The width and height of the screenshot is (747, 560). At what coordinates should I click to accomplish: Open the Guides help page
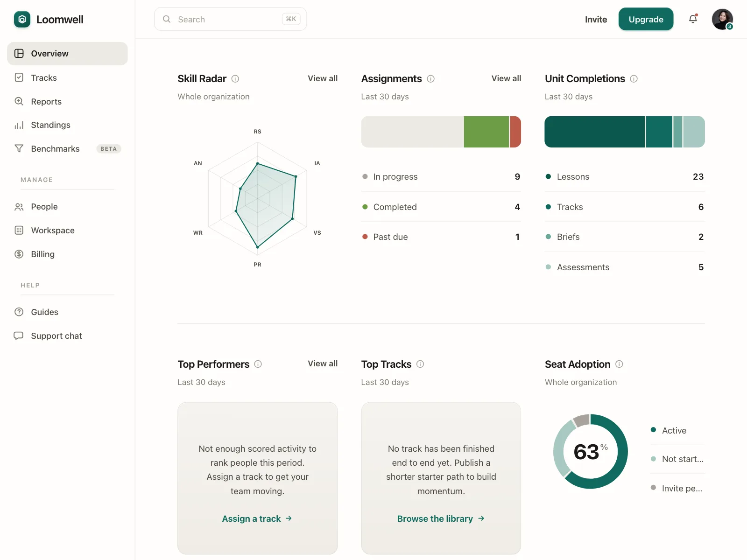67,312
